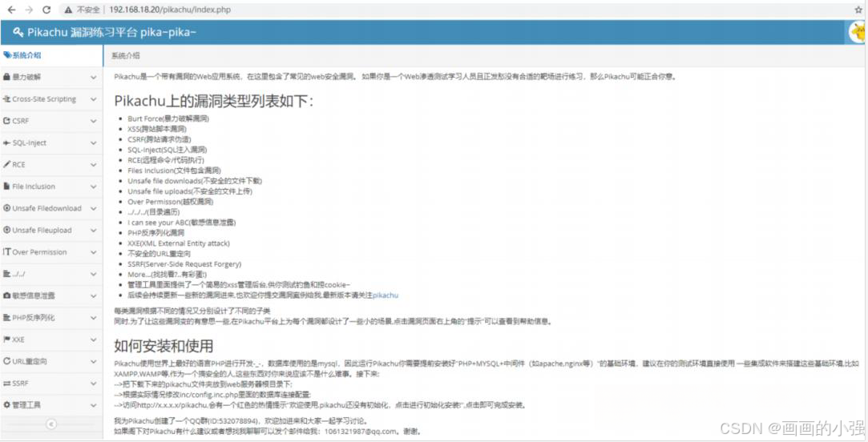
Task: Click the flag icon beside XXE
Action: click(6, 339)
